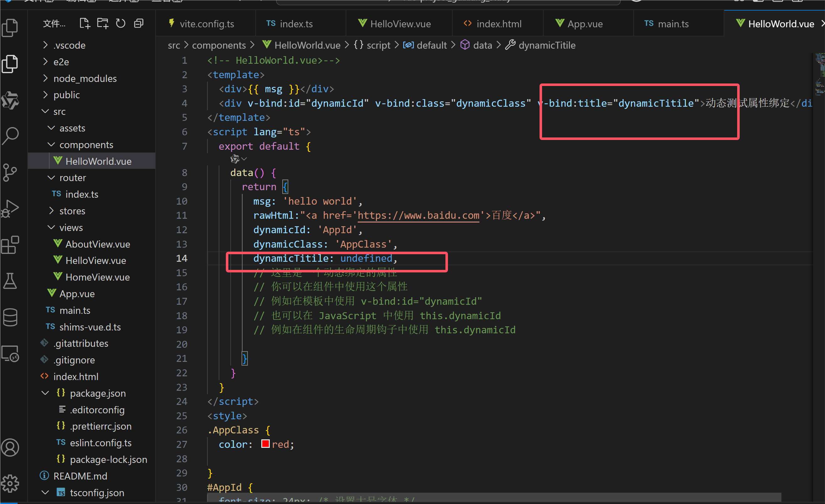Switch to the vite.config.ts tab
Screen dimensions: 825x504
207,24
